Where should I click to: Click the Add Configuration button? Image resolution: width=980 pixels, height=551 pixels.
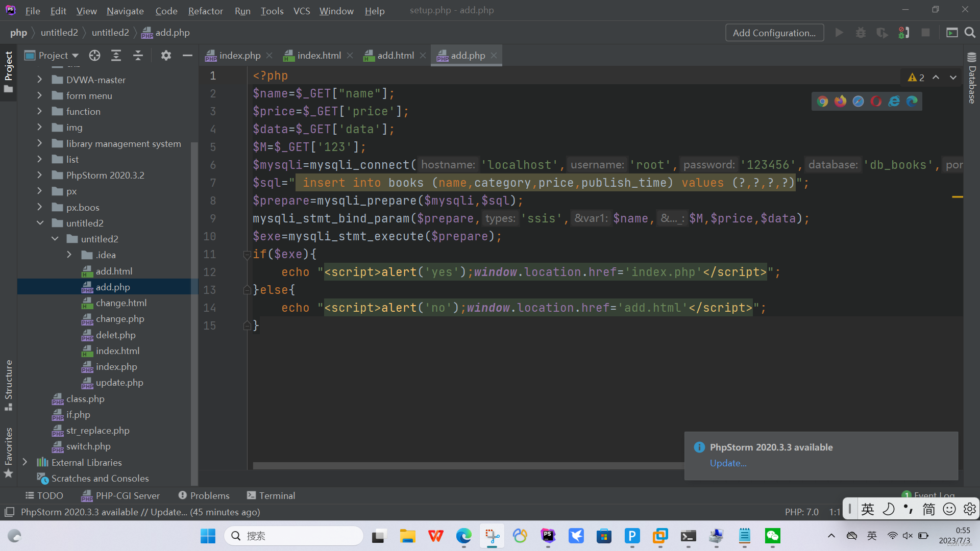click(x=774, y=33)
